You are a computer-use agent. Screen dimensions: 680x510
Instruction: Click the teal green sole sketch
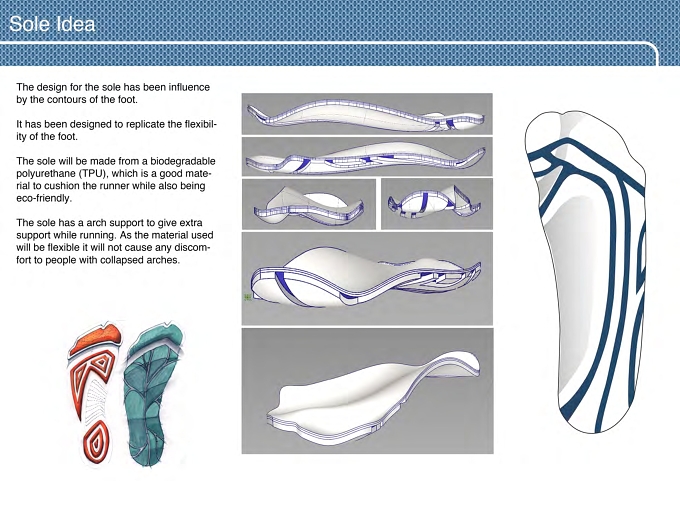[x=154, y=394]
